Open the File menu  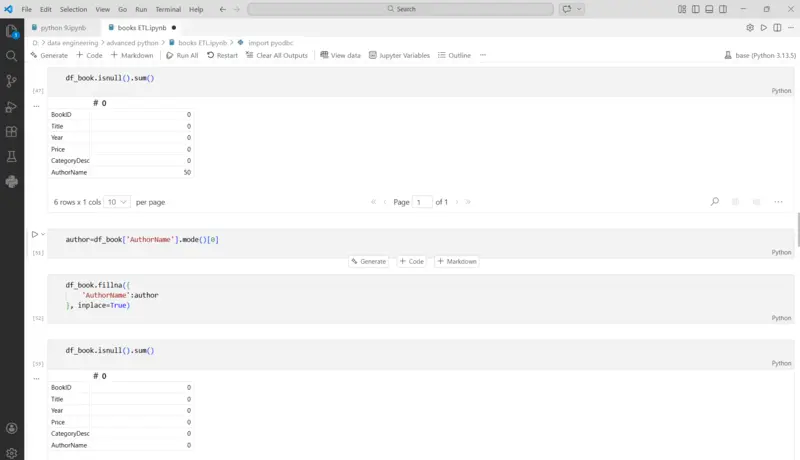coord(27,9)
